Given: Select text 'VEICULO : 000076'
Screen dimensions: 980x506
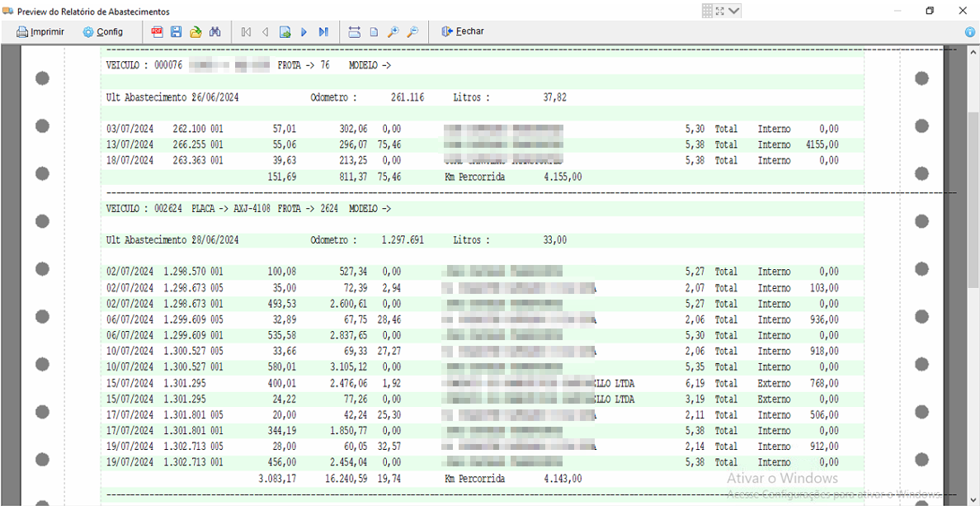Looking at the screenshot, I should 144,66.
